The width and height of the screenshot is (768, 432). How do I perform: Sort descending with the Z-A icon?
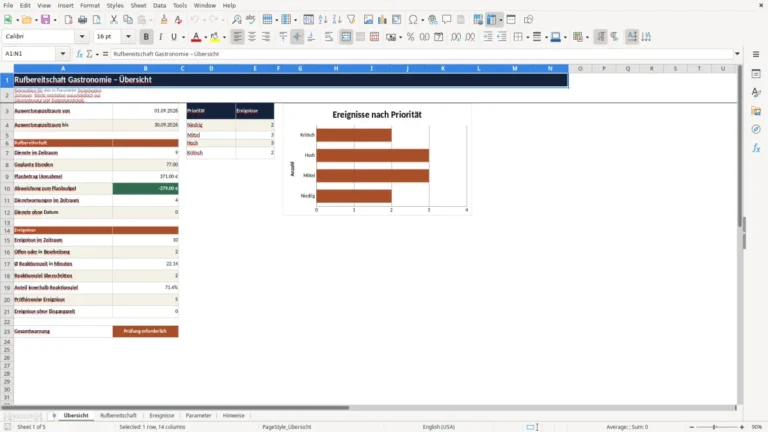coord(337,20)
